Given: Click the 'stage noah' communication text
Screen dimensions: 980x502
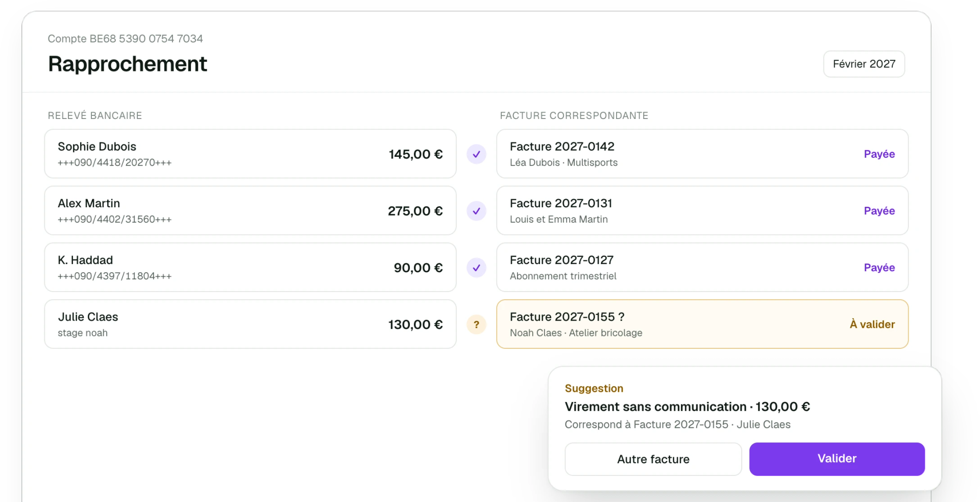Looking at the screenshot, I should tap(83, 333).
